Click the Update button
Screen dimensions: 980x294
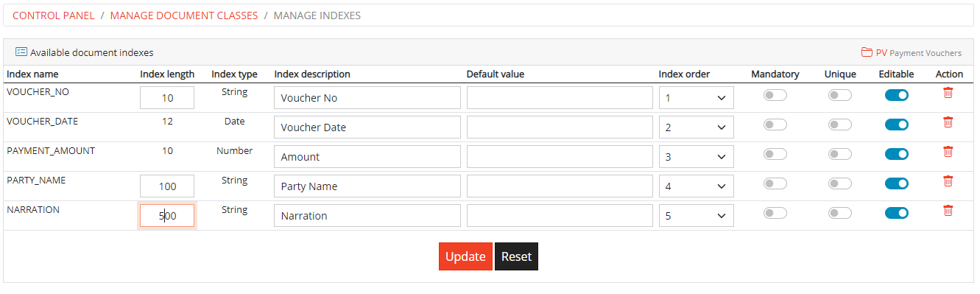pyautogui.click(x=465, y=256)
